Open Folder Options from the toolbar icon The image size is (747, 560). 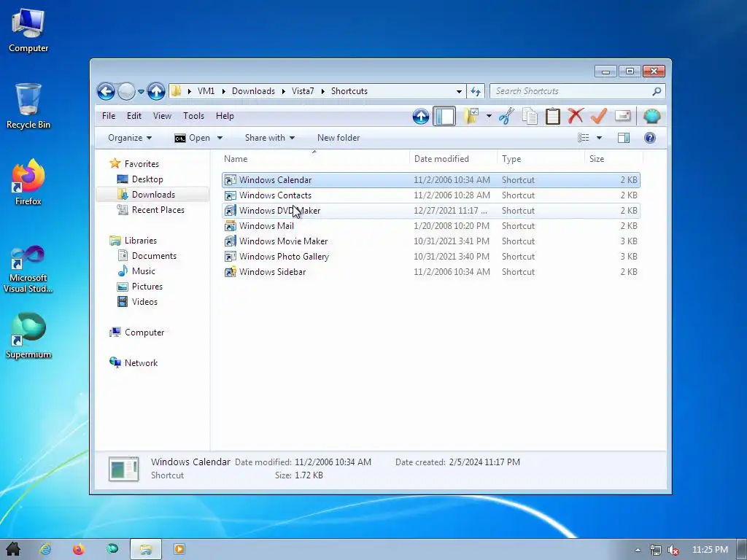(x=471, y=116)
